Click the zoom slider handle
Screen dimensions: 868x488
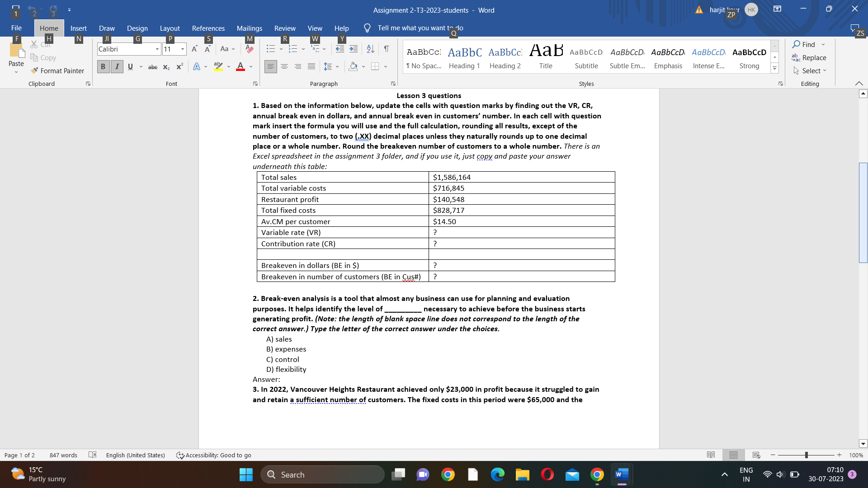pos(806,455)
